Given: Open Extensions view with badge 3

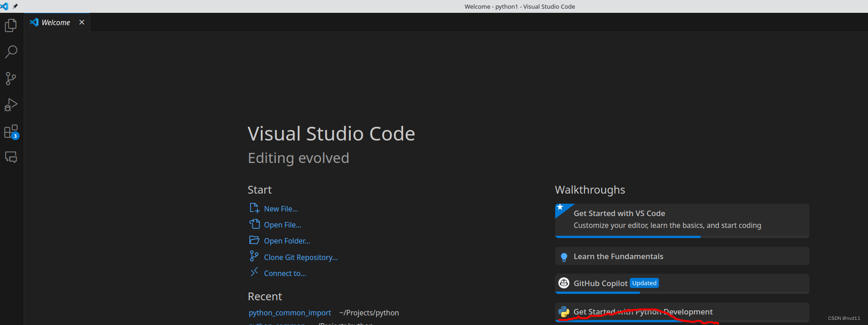Looking at the screenshot, I should [x=11, y=132].
